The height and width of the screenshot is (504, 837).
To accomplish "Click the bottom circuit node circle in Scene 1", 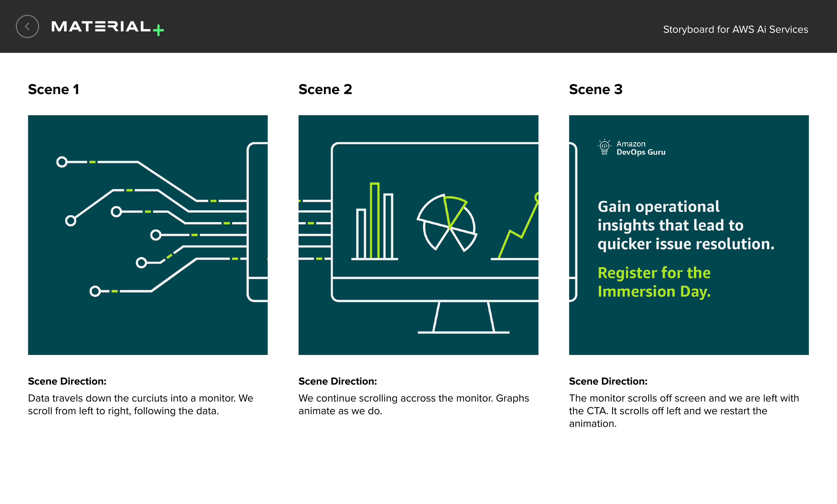I will (95, 291).
